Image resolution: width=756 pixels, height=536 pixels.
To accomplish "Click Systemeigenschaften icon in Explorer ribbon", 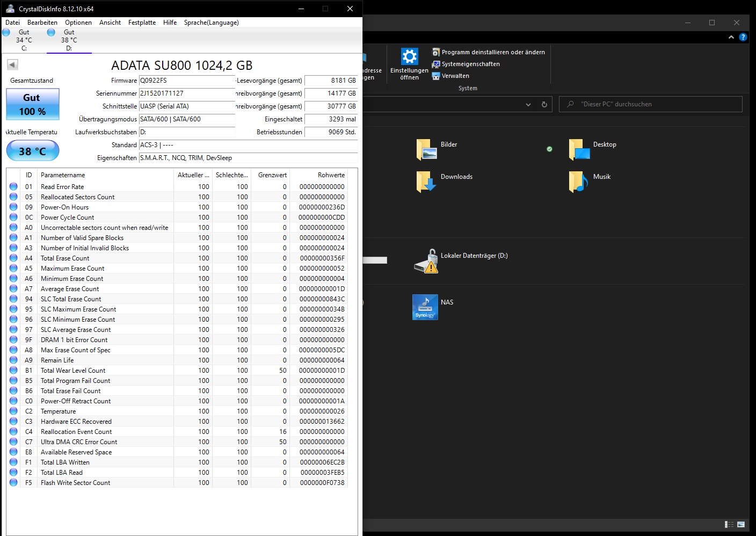I will (436, 64).
